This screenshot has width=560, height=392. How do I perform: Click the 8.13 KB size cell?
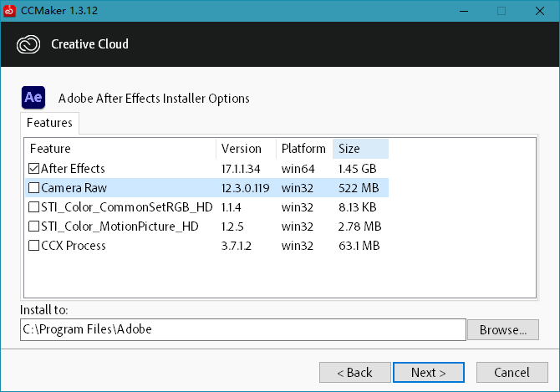click(x=358, y=207)
